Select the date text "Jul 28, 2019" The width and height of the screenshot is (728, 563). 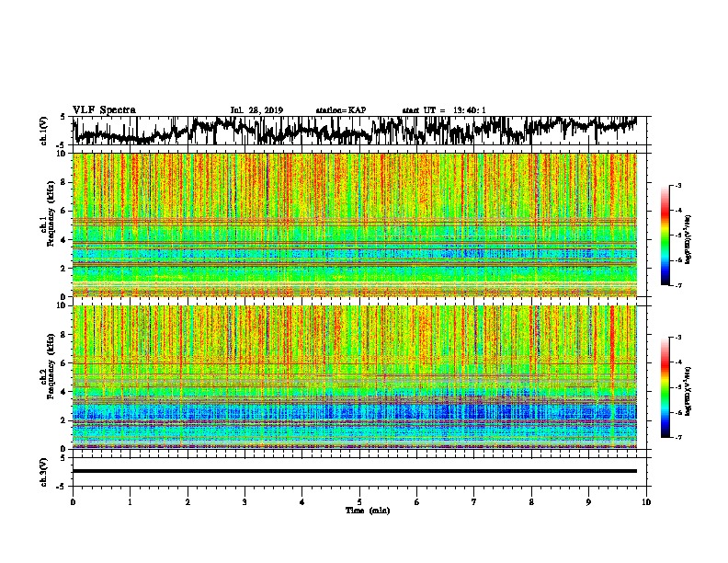pyautogui.click(x=256, y=110)
